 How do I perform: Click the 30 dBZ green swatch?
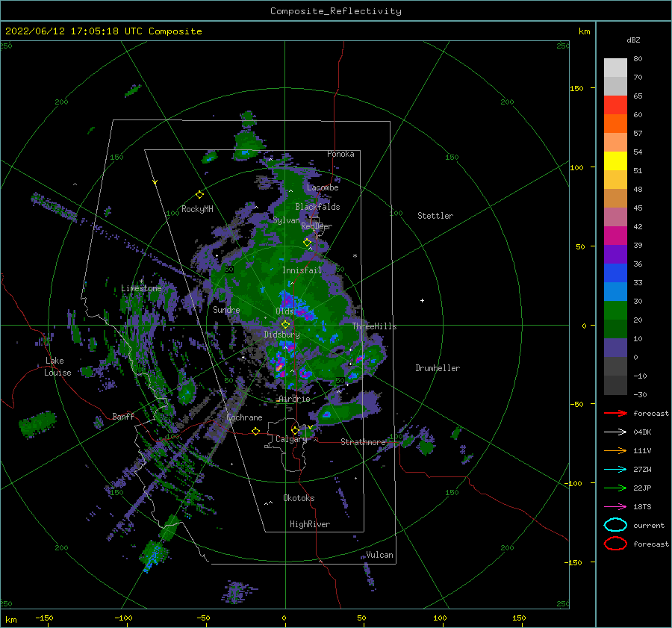615,310
